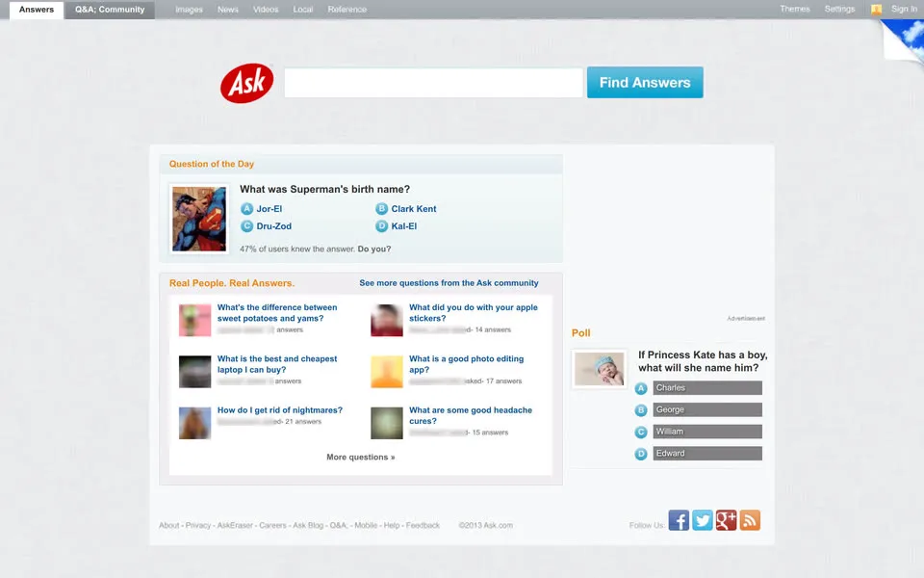See more questions from Ask community
The image size is (924, 578).
click(x=449, y=283)
